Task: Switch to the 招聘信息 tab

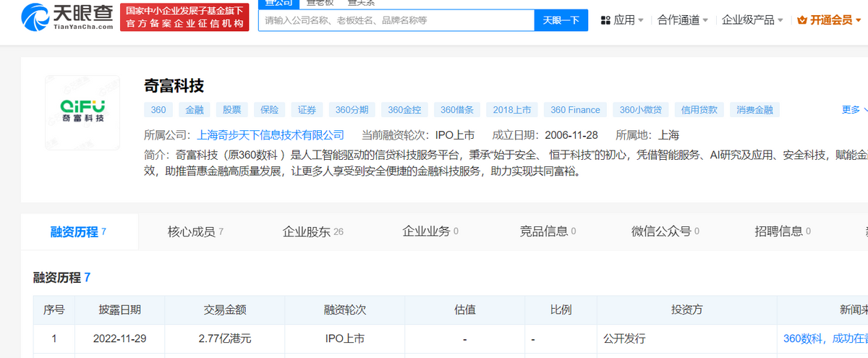Action: pyautogui.click(x=783, y=231)
